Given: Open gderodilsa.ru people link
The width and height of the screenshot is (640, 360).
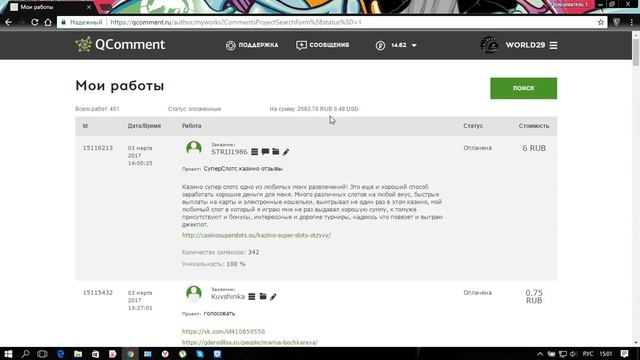Looking at the screenshot, I should click(250, 342).
